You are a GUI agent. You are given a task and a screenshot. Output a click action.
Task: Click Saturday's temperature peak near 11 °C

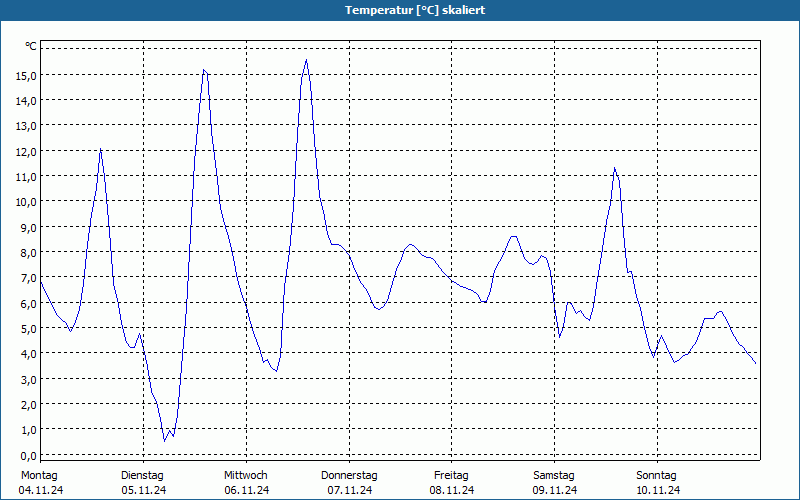tap(615, 168)
